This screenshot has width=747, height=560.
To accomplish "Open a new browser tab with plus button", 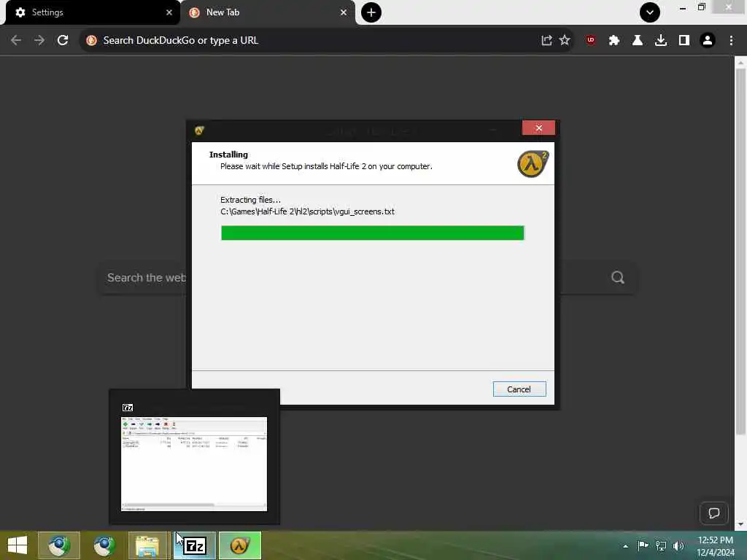I will tap(371, 12).
